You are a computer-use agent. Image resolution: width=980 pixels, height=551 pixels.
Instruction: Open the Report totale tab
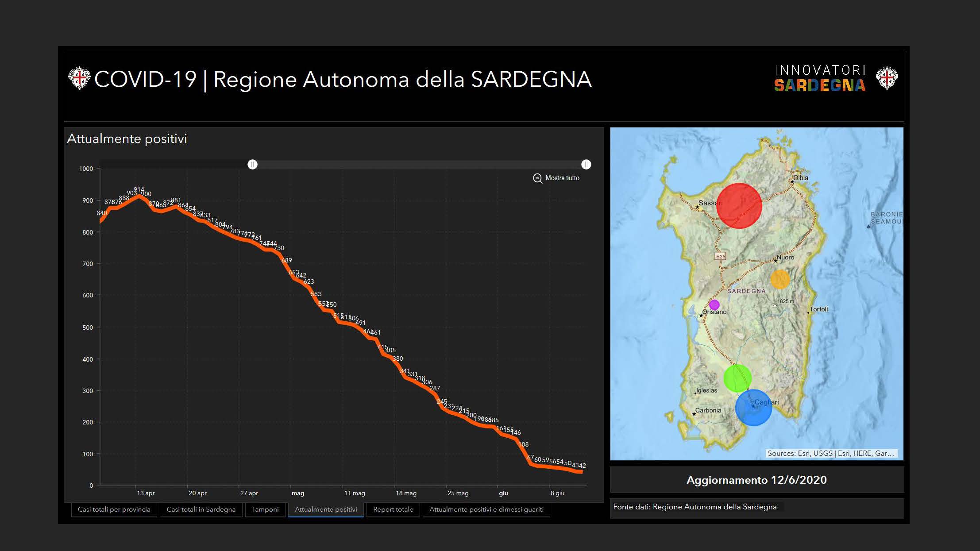point(393,509)
